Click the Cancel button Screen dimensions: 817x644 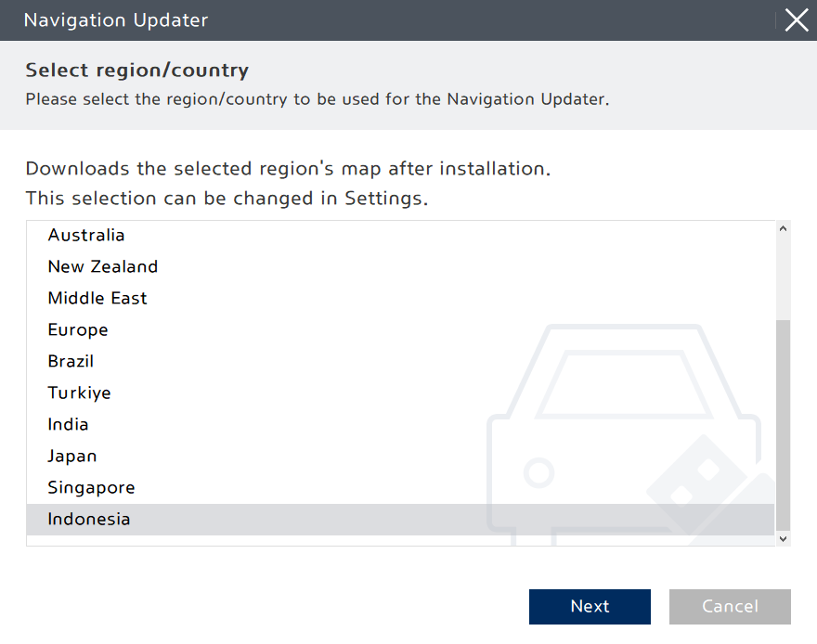point(730,607)
